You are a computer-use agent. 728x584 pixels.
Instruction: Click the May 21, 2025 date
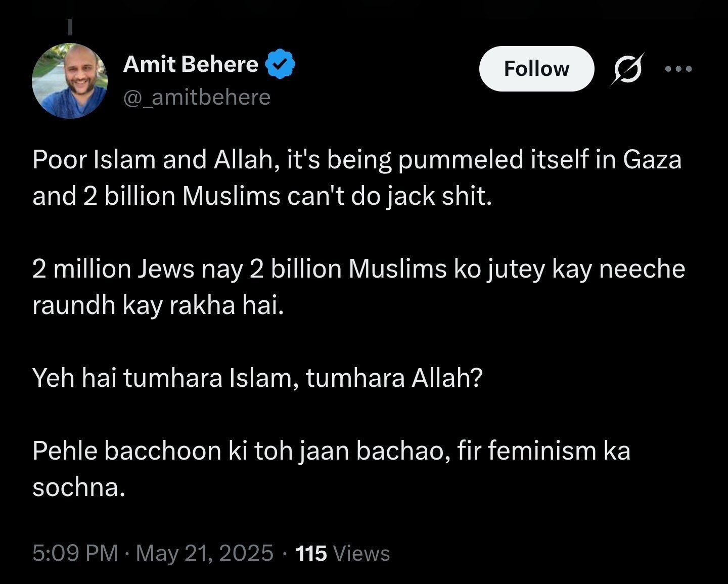point(205,553)
